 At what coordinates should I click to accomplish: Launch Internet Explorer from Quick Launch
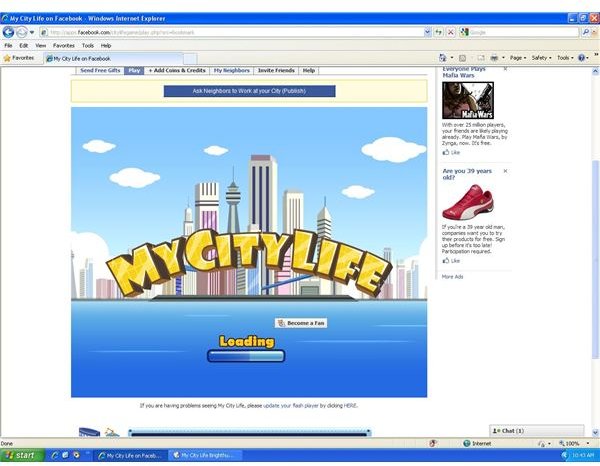coord(55,455)
